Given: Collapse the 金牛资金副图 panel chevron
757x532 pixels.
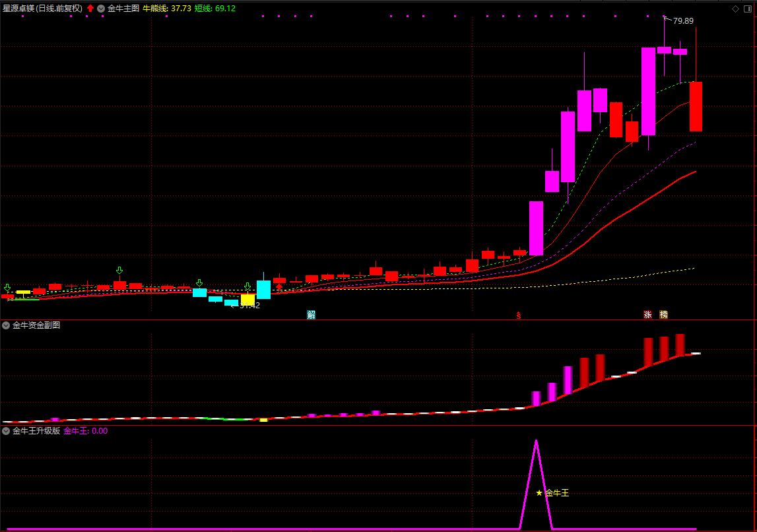Looking at the screenshot, I should pyautogui.click(x=6, y=325).
